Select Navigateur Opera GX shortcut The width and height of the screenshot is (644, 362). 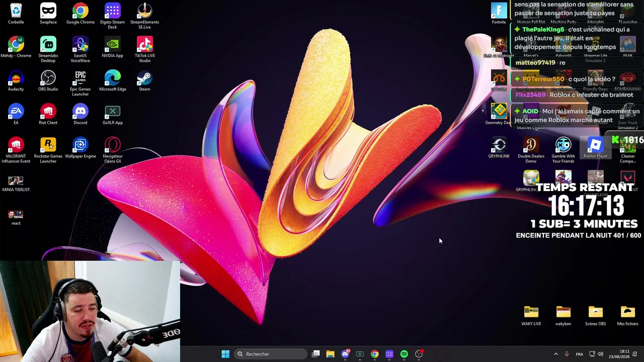(x=113, y=150)
